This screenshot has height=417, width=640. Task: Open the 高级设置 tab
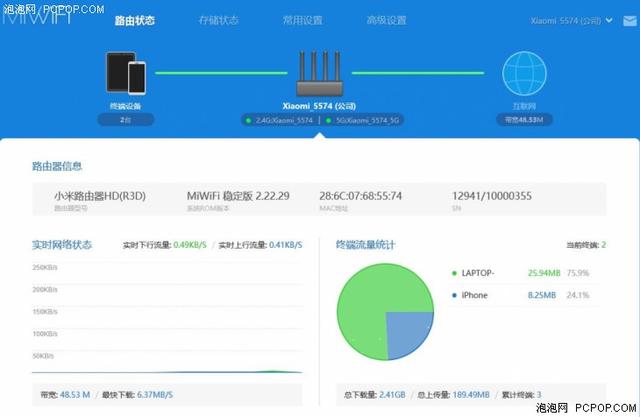(x=385, y=20)
